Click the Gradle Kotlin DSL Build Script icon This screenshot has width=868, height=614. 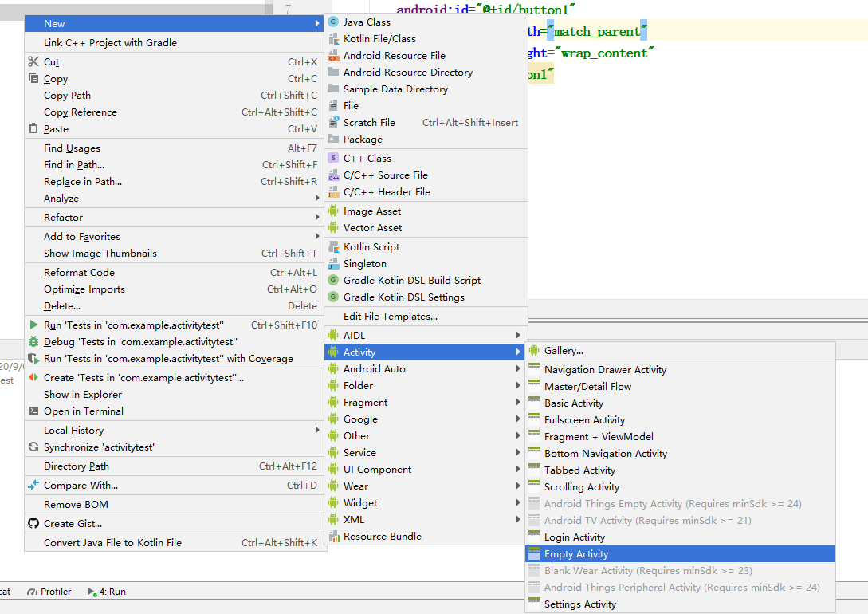tap(333, 281)
